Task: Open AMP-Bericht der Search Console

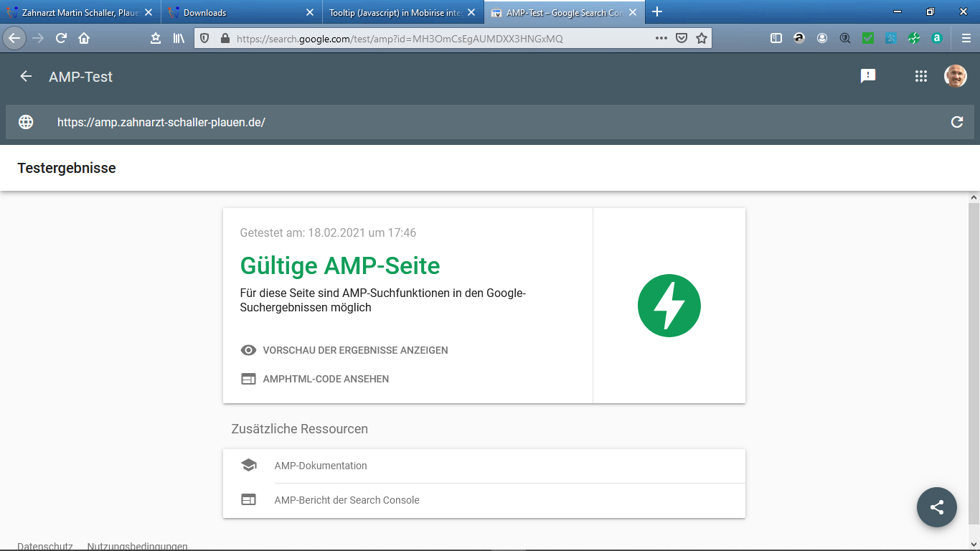Action: click(x=347, y=500)
